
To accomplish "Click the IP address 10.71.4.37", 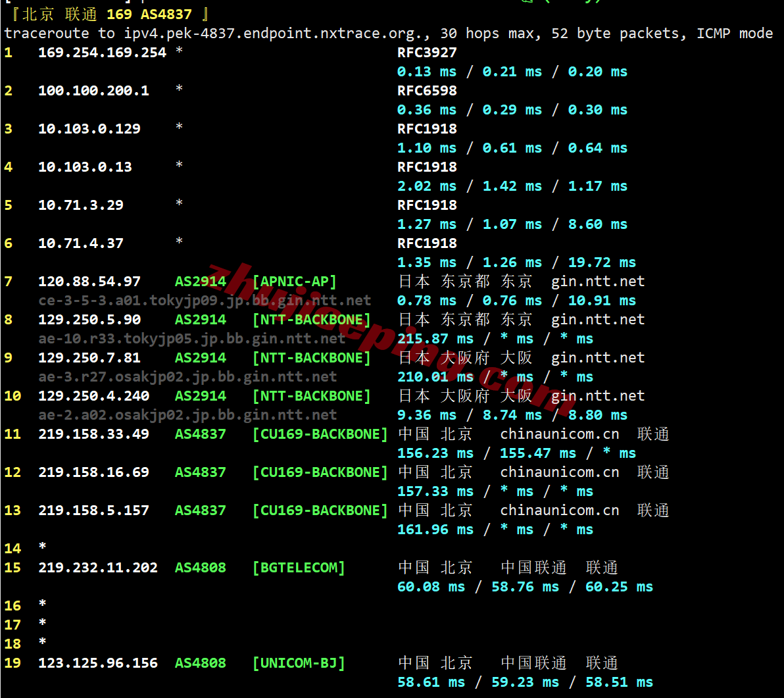I will (x=81, y=243).
